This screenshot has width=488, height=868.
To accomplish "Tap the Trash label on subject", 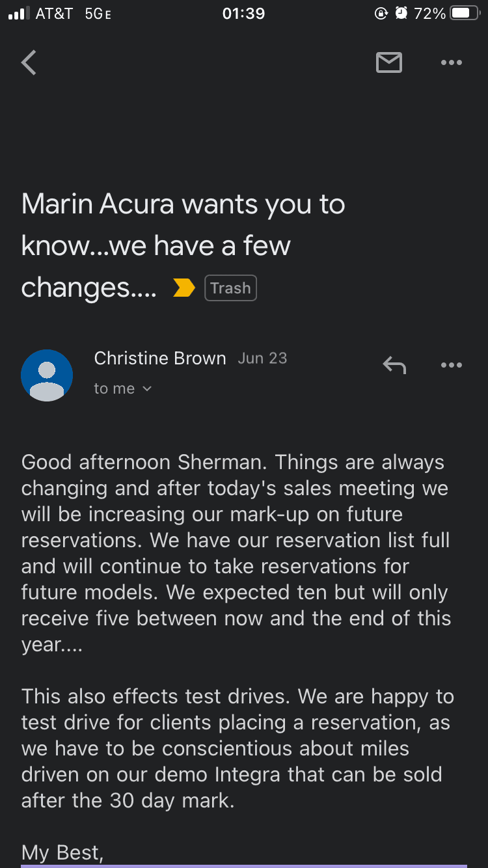I will [230, 288].
